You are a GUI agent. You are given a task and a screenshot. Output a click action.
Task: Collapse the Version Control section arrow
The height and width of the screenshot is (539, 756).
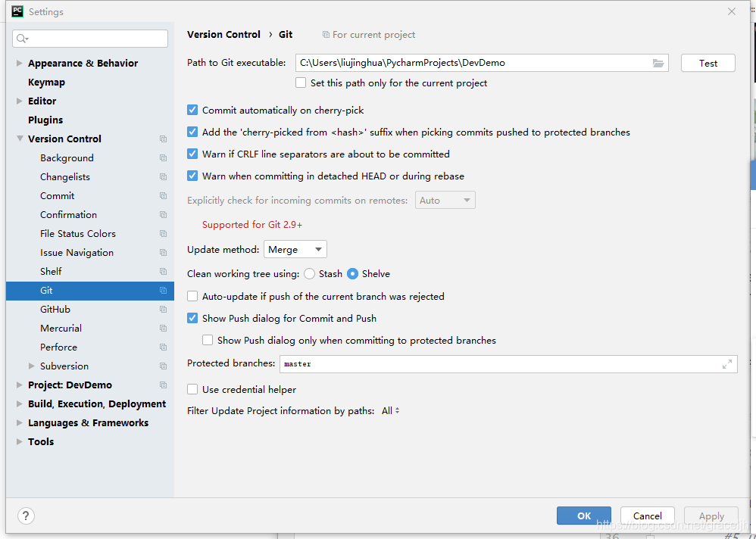pos(20,139)
